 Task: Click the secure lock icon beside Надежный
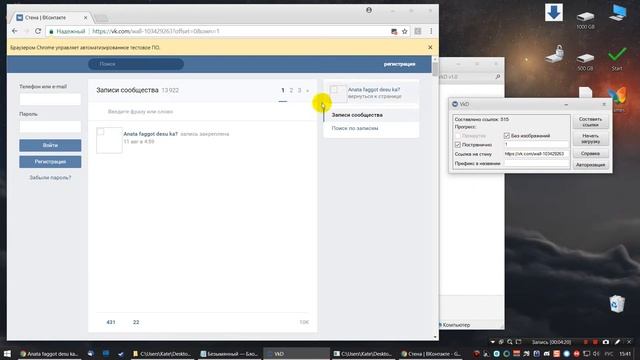[51, 31]
